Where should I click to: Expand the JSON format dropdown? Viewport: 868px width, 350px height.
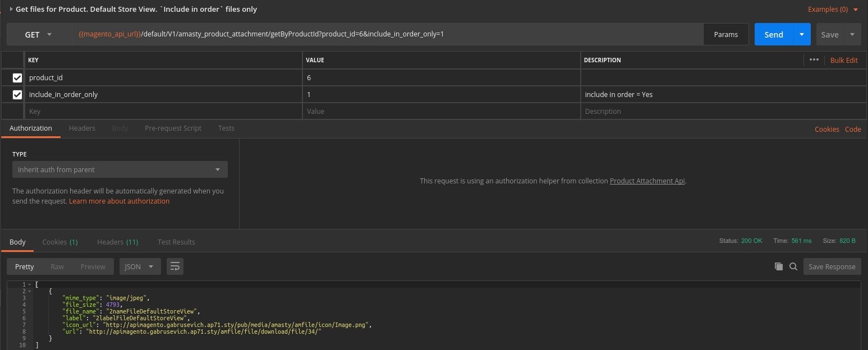tap(140, 266)
